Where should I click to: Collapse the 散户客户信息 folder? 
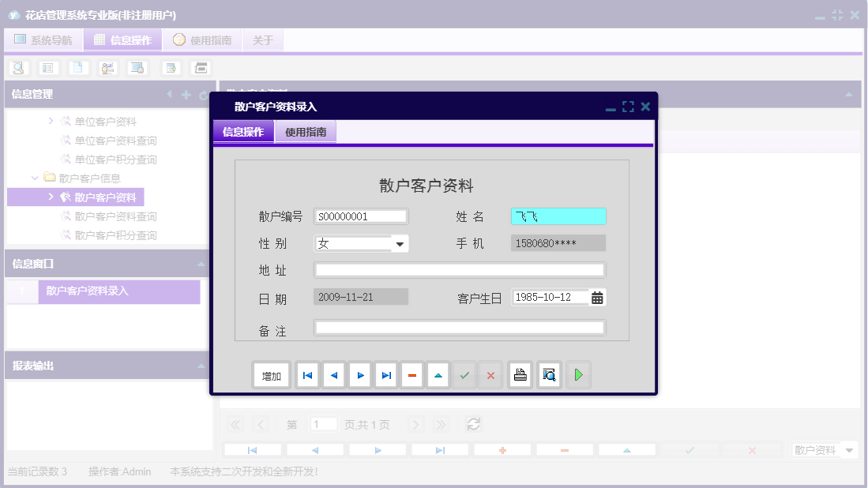coord(34,178)
